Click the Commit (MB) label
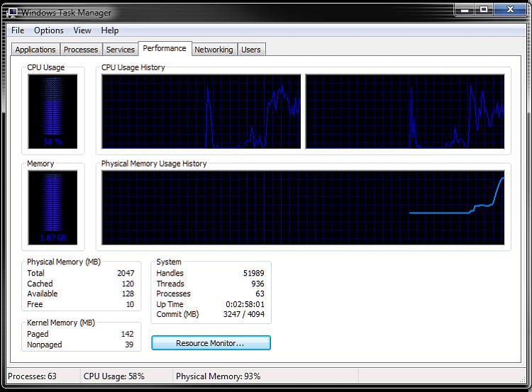The image size is (532, 392). 177,314
